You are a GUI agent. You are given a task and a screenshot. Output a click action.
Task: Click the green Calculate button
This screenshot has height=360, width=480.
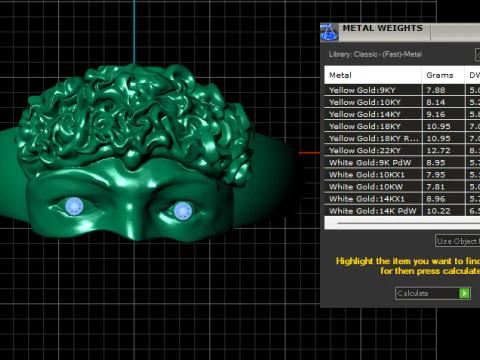pos(433,293)
